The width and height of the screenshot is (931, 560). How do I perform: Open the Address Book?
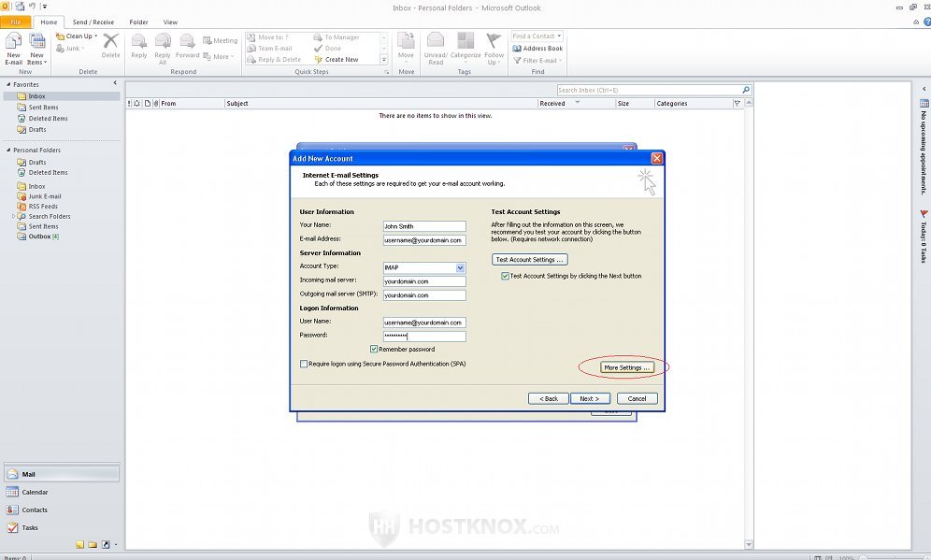[x=537, y=48]
